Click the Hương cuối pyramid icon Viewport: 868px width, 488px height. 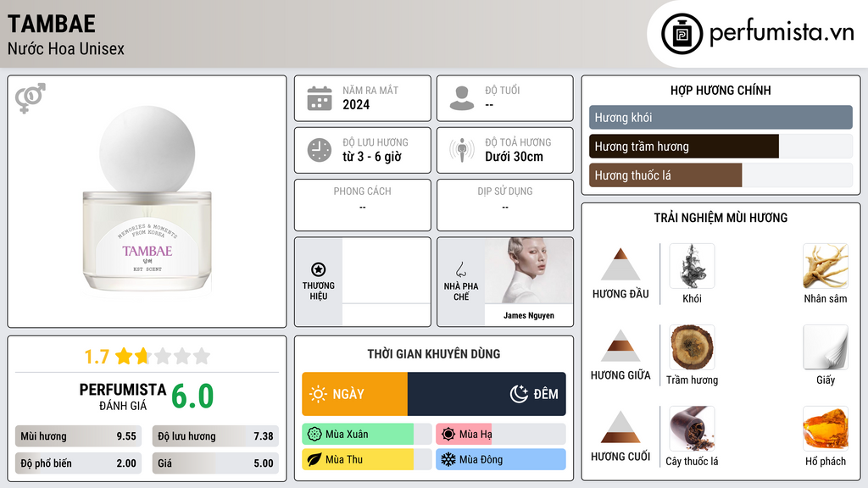(620, 427)
